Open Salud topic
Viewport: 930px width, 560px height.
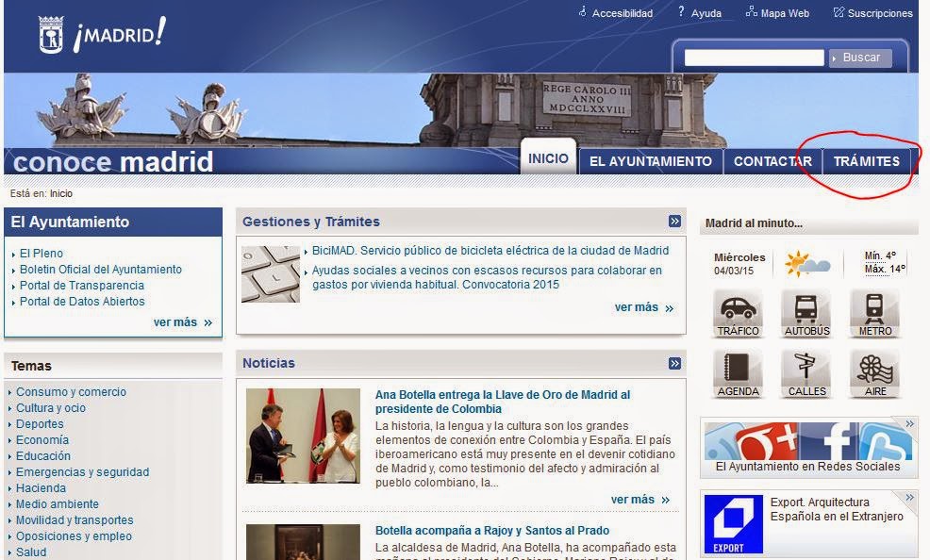[31, 552]
